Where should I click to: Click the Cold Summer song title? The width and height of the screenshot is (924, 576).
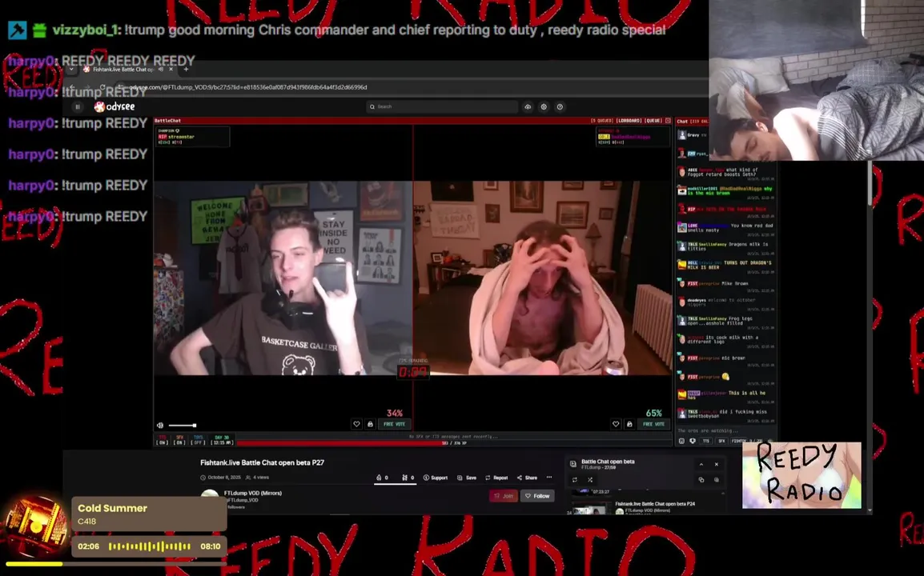[113, 508]
